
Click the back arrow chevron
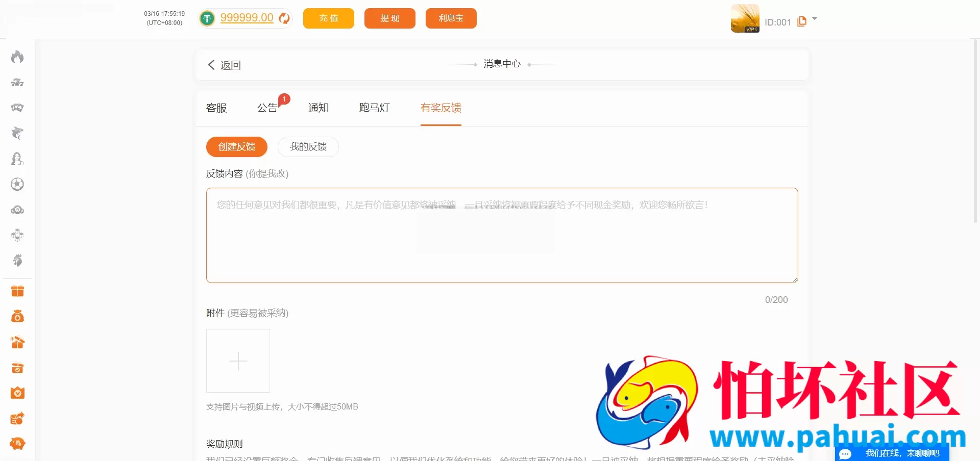211,65
